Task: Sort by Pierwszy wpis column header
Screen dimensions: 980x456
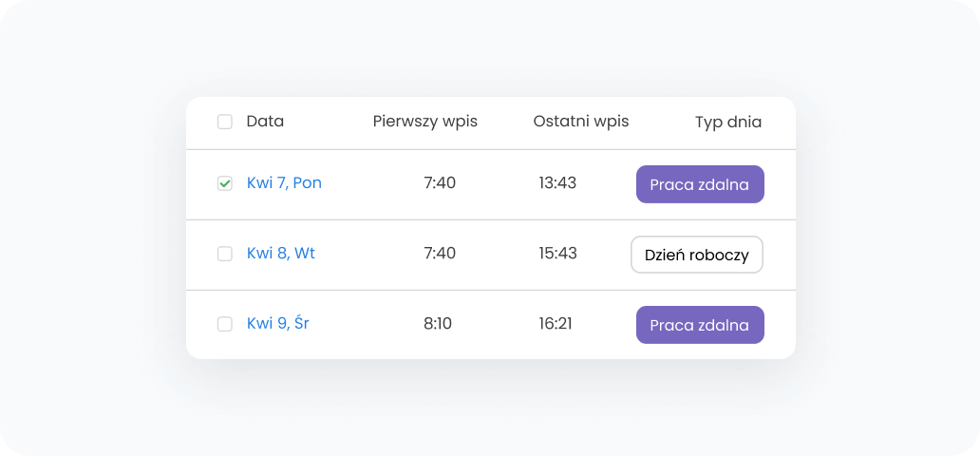Action: pyautogui.click(x=424, y=122)
